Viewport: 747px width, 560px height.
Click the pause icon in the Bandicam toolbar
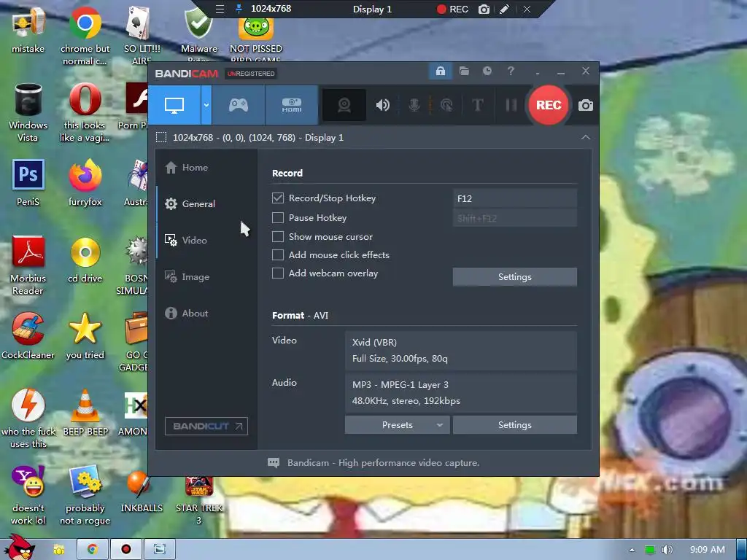pyautogui.click(x=511, y=105)
